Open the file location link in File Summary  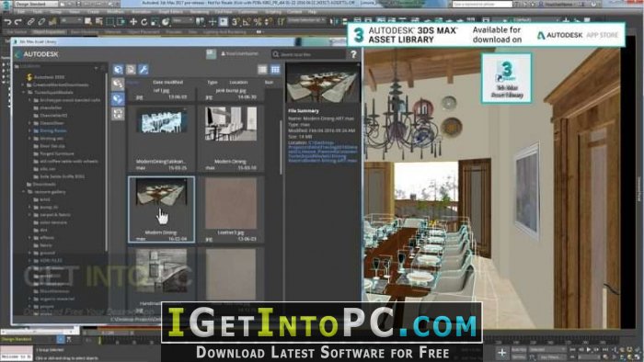point(323,152)
